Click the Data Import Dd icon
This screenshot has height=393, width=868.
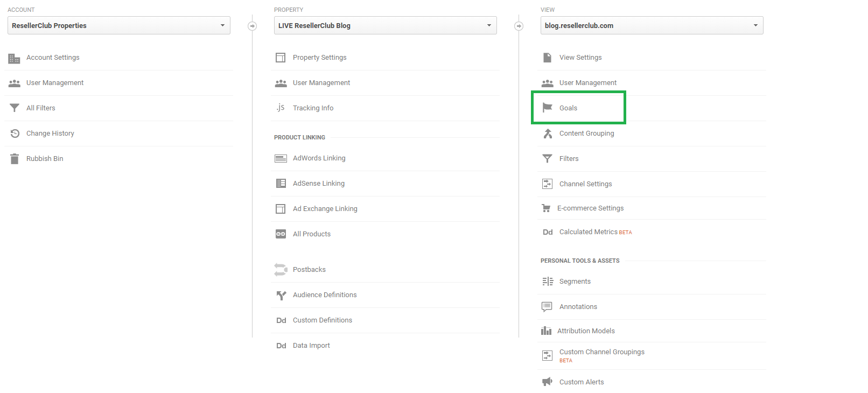281,346
